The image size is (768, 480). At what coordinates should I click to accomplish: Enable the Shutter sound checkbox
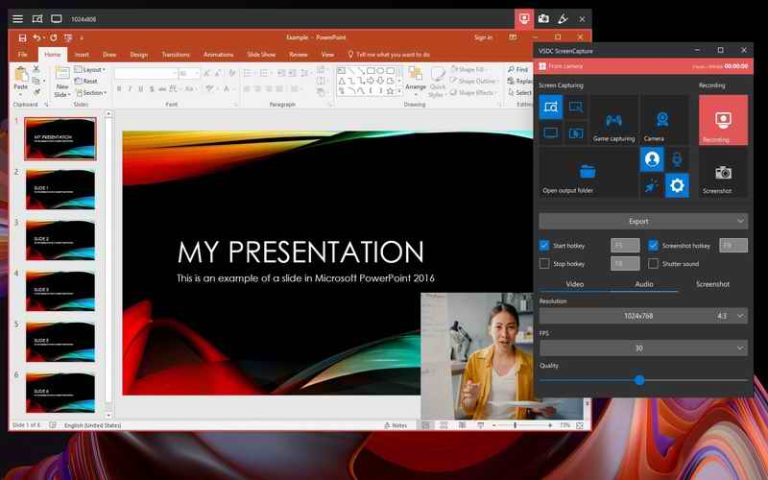(653, 263)
